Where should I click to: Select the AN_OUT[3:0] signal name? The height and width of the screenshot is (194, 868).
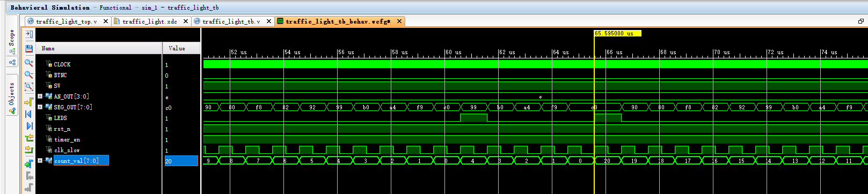71,96
